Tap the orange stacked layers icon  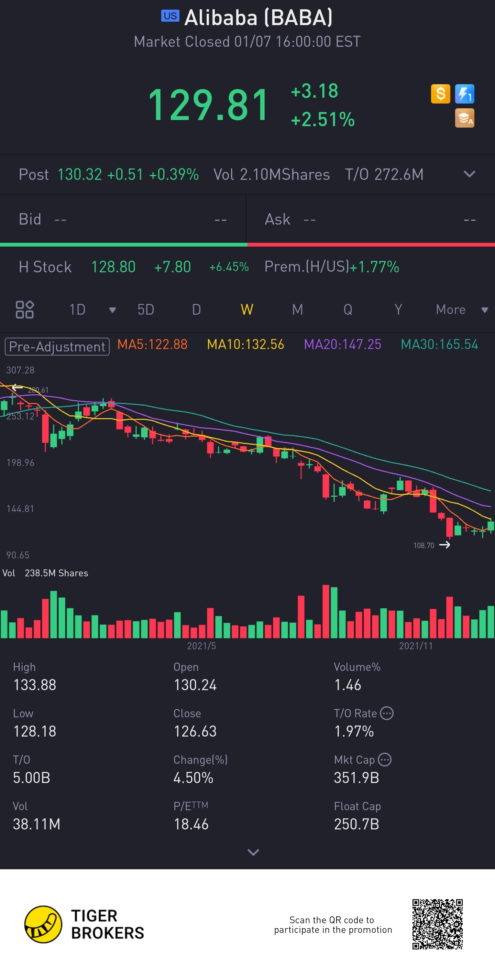click(x=465, y=118)
